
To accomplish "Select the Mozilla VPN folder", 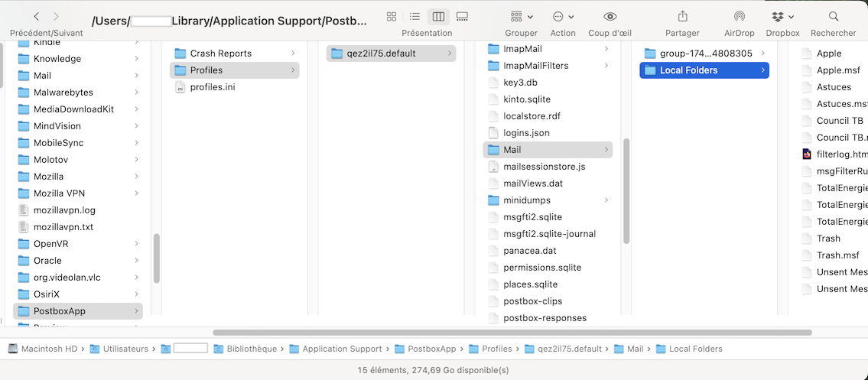I will coord(77,193).
